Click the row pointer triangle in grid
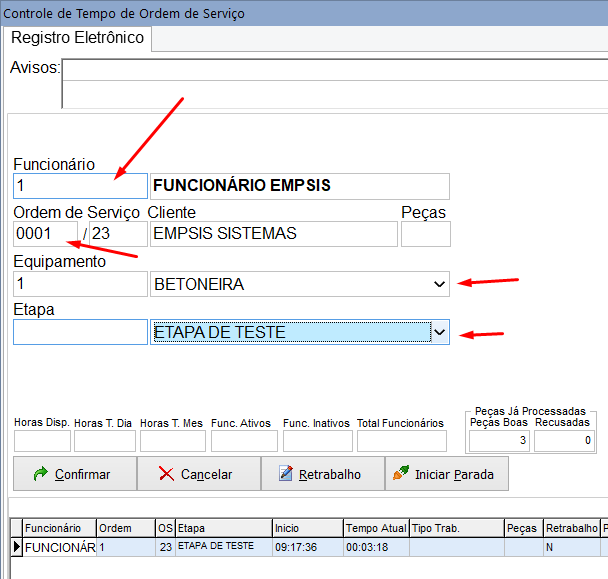The width and height of the screenshot is (608, 579). [17, 547]
